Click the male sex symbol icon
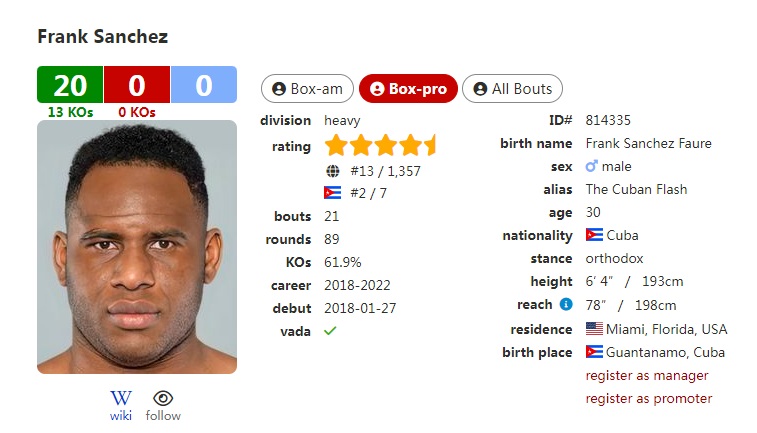 coord(591,167)
